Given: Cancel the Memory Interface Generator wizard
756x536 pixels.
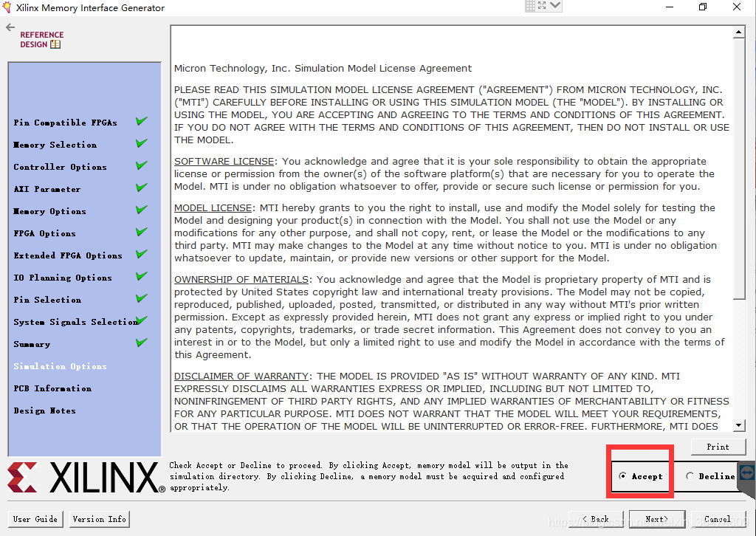Looking at the screenshot, I should 718,519.
